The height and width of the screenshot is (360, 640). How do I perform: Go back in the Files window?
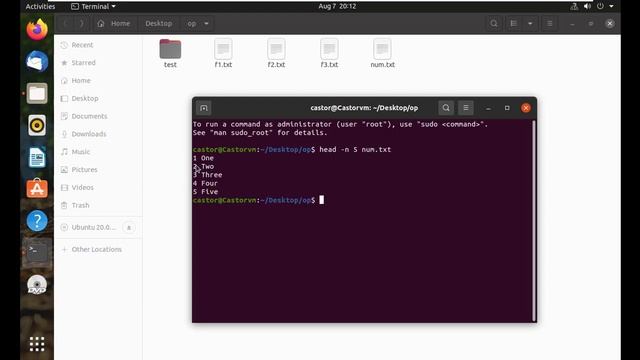click(x=66, y=23)
